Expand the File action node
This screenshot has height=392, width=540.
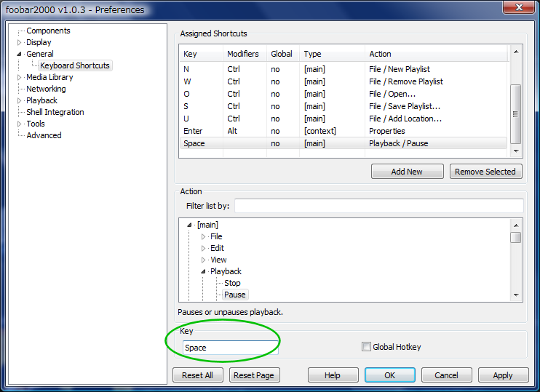[203, 237]
